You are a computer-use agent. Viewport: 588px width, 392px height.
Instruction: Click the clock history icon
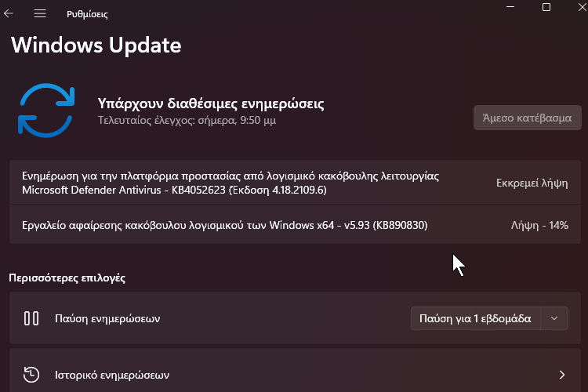[x=31, y=375]
